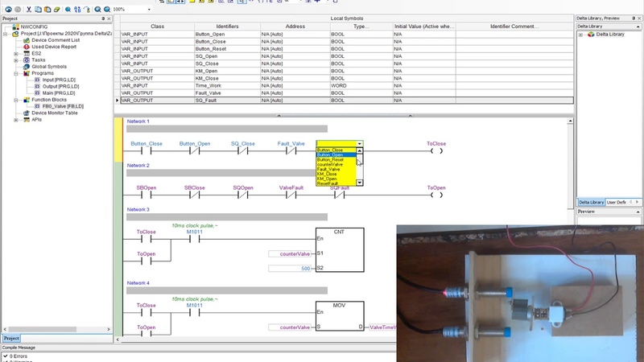Viewport: 644px width, 362px height.
Task: Click down arrow of yellow dropdown list scrollbar
Action: click(359, 183)
